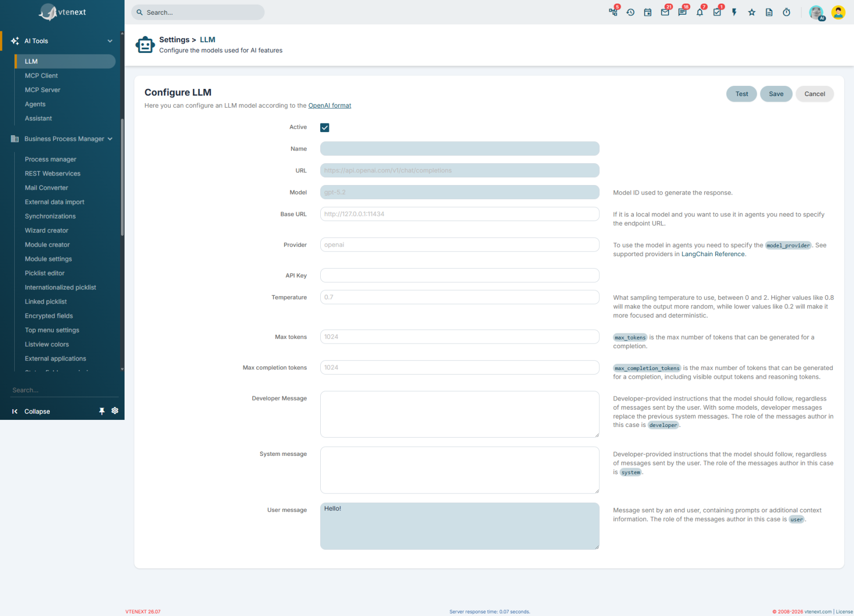Follow the OpenAI format link
This screenshot has width=854, height=616.
click(329, 106)
